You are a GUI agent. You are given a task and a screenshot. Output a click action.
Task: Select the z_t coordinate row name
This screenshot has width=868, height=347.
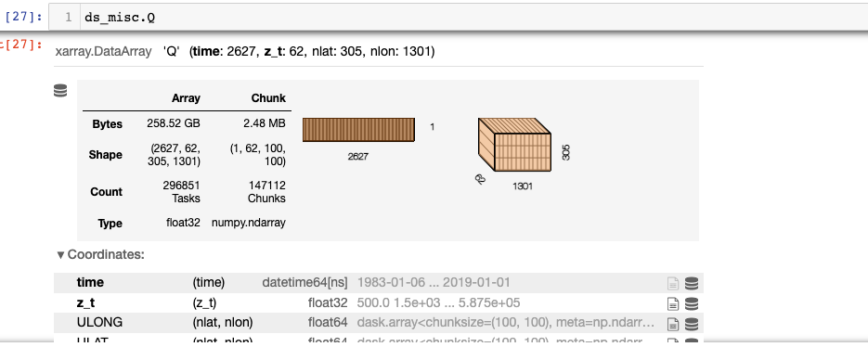[x=87, y=302]
